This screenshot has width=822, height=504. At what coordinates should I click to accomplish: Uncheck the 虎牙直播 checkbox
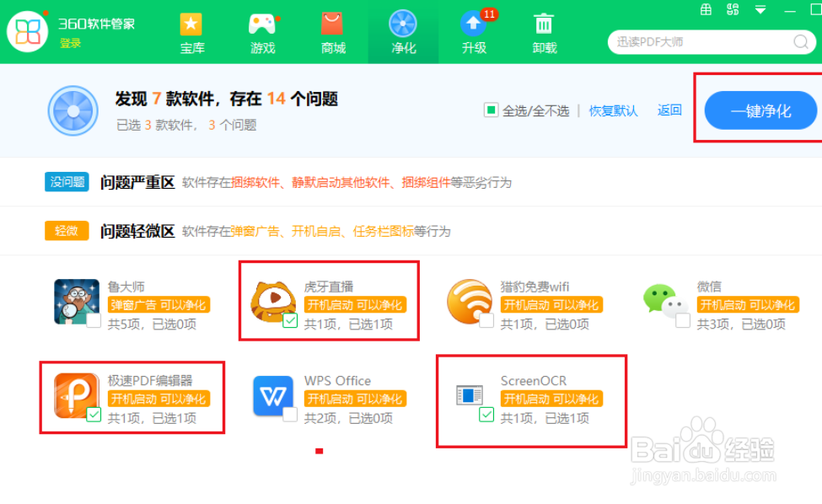tap(290, 320)
